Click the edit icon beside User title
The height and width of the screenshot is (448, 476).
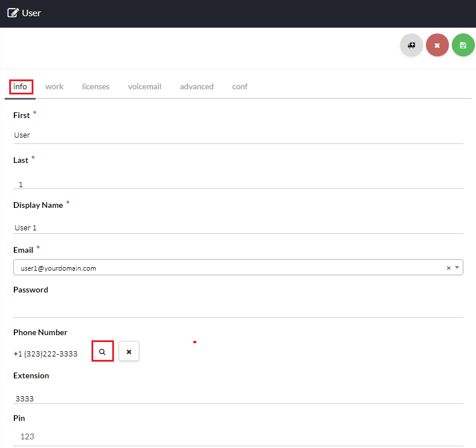13,13
